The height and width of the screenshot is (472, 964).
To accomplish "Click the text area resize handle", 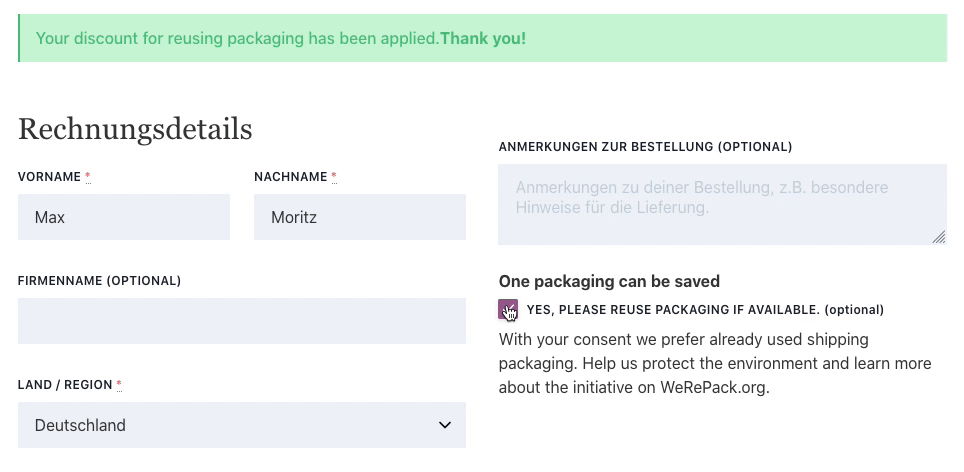I will [939, 237].
